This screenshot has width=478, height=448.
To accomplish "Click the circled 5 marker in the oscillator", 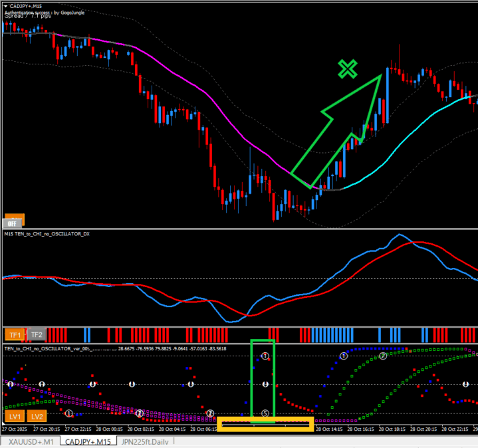I will pos(265,413).
